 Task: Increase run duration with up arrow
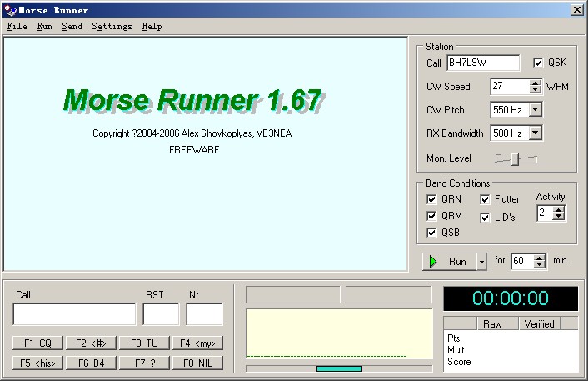539,258
